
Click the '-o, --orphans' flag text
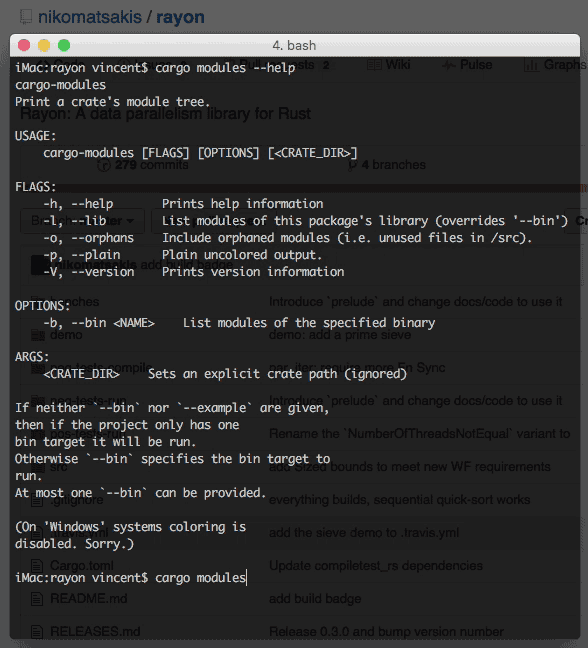click(88, 238)
